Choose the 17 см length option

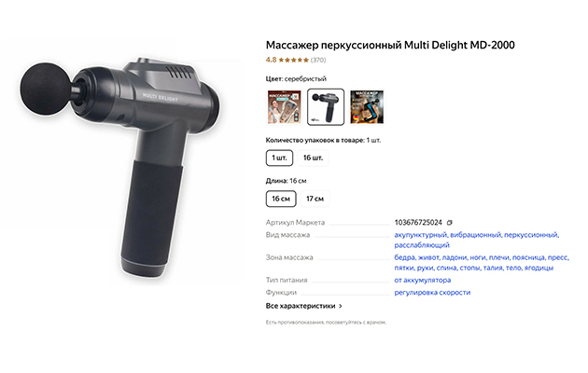[315, 199]
